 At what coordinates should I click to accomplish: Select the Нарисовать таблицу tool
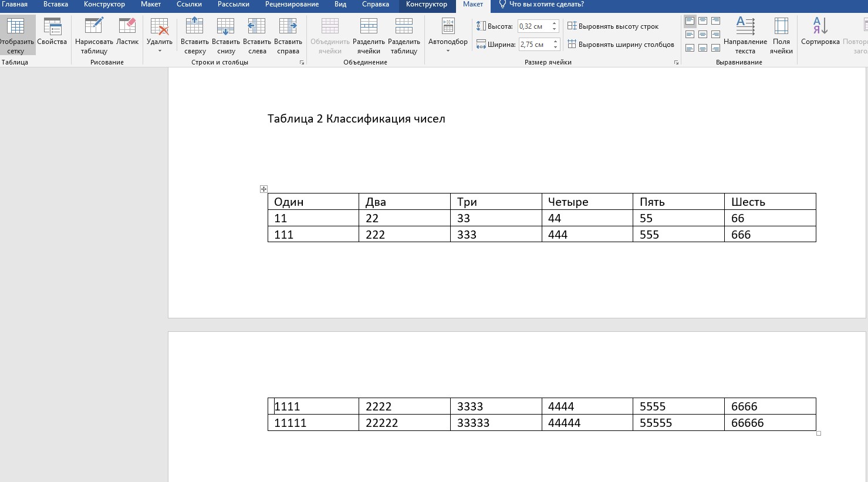coord(94,35)
